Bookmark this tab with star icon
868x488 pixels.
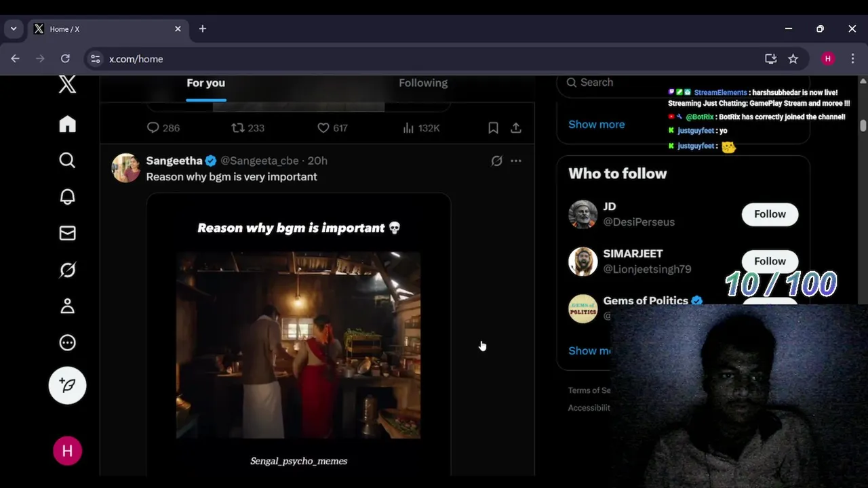[793, 59]
